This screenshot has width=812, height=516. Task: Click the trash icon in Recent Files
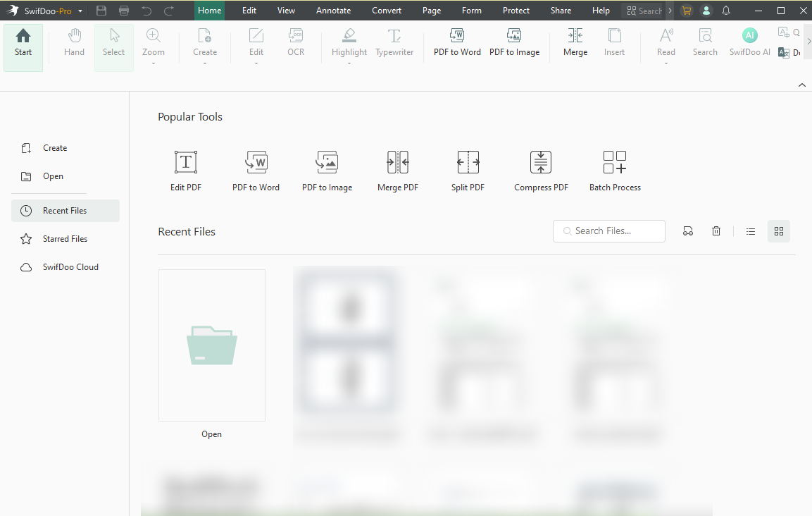716,231
